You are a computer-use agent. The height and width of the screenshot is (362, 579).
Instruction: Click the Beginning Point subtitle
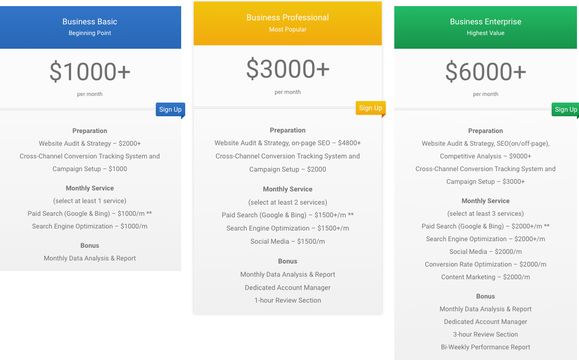click(90, 33)
